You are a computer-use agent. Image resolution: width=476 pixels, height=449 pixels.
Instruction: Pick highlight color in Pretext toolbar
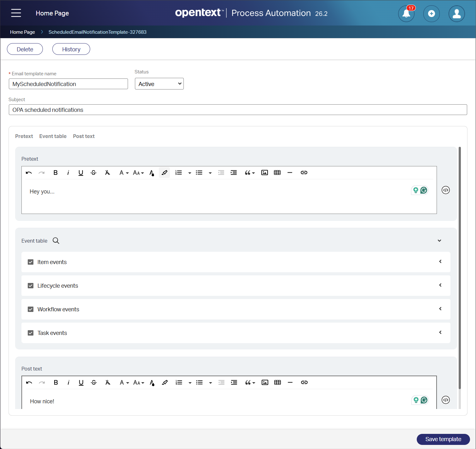point(165,173)
